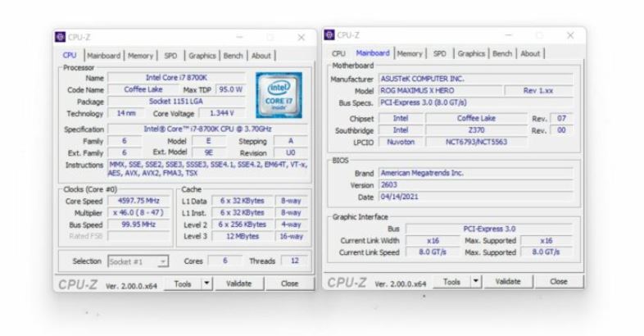Click Model value ROG MAXIMUS X HERO
The height and width of the screenshot is (336, 644).
(x=440, y=90)
